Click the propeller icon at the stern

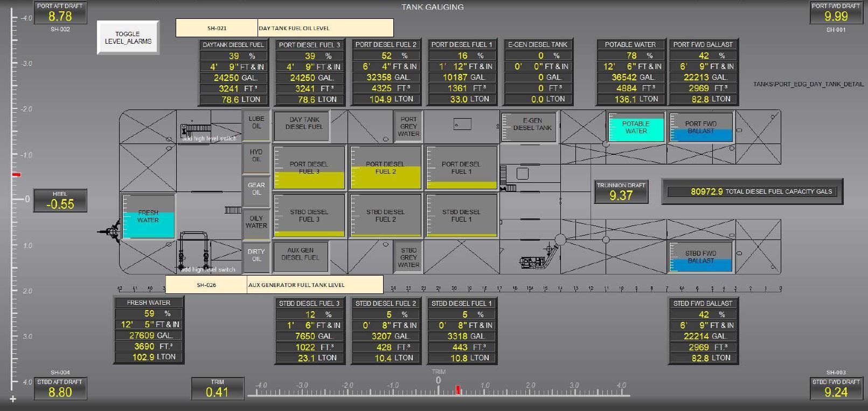[110, 231]
